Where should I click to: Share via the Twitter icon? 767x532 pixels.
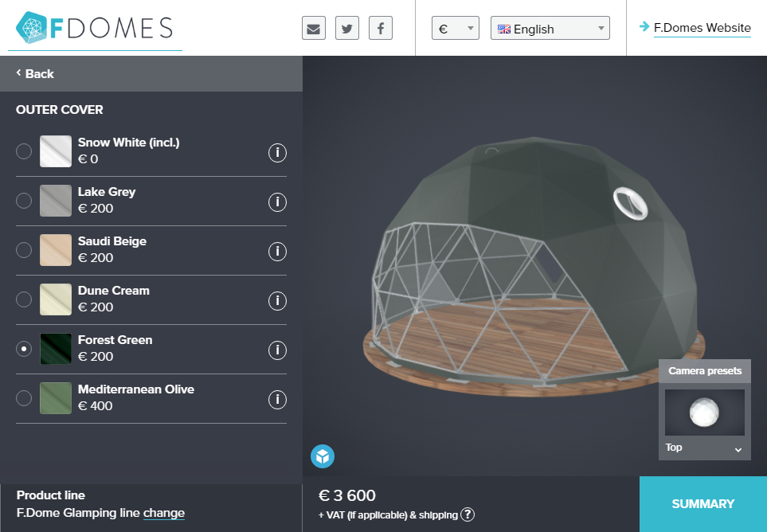(347, 28)
